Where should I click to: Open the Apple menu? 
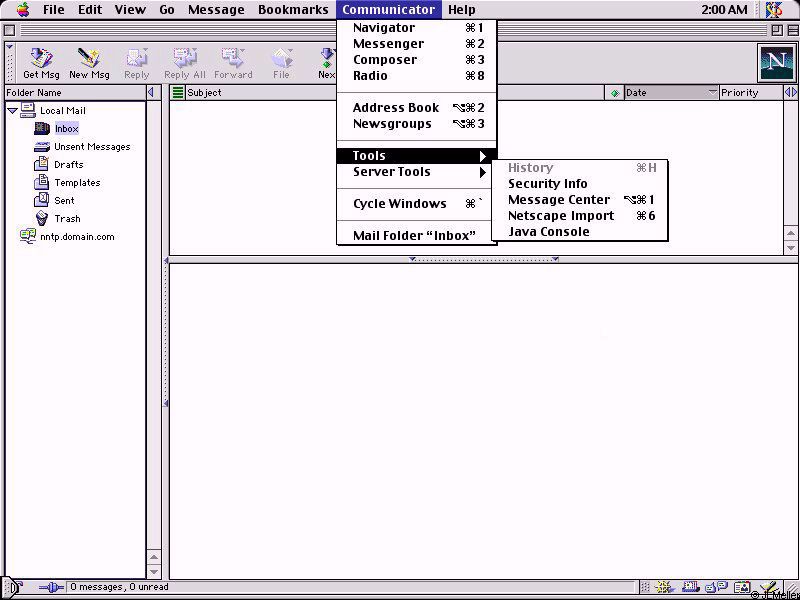22,10
